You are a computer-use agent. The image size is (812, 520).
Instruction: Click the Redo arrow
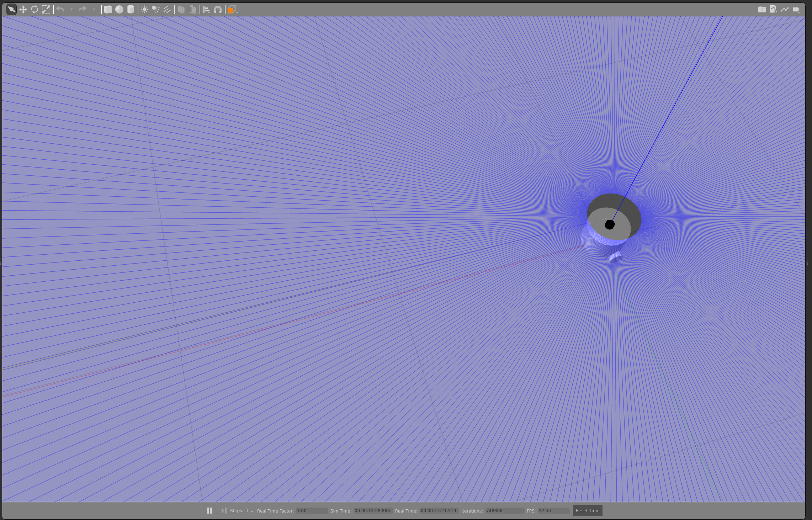[x=83, y=10]
